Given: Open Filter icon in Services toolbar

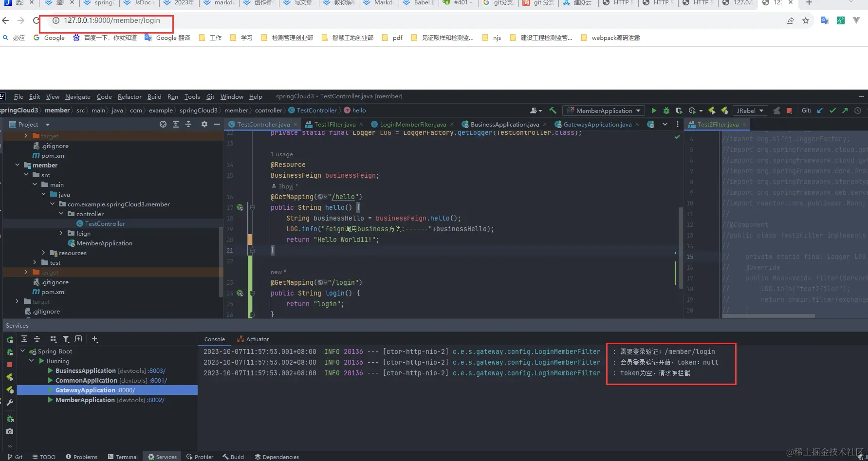Looking at the screenshot, I should tap(66, 339).
